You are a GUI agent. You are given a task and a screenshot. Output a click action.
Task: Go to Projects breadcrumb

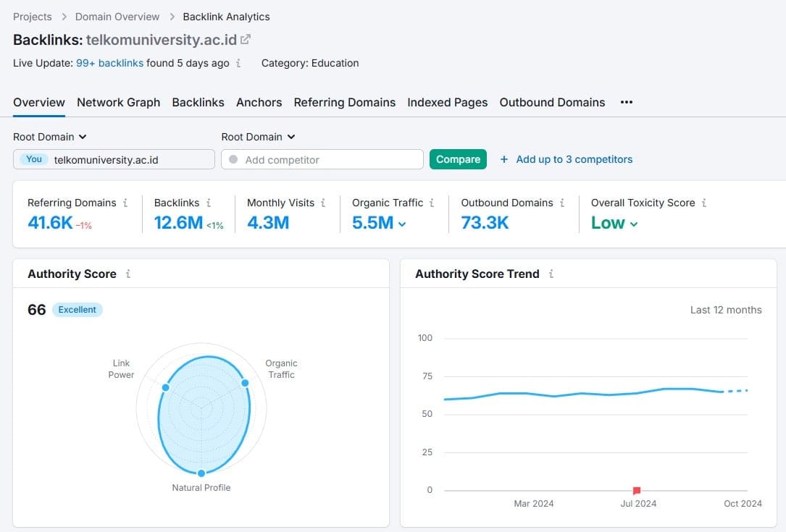coord(32,17)
